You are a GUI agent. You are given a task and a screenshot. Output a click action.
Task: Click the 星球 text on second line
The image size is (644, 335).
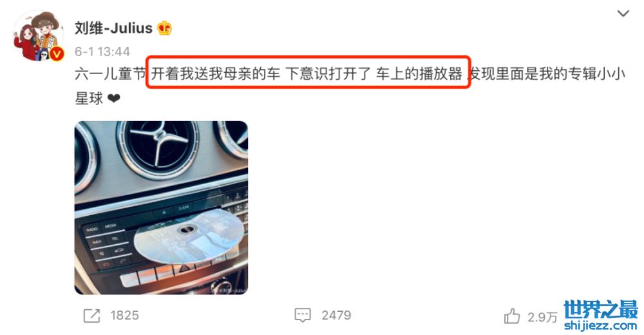point(89,99)
